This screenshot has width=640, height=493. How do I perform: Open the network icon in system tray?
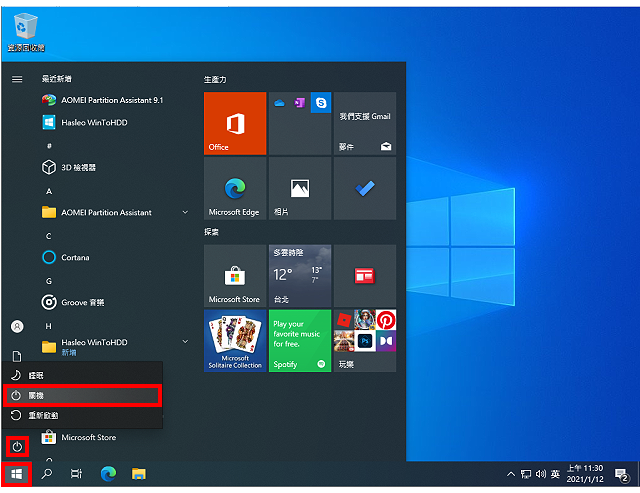526,474
